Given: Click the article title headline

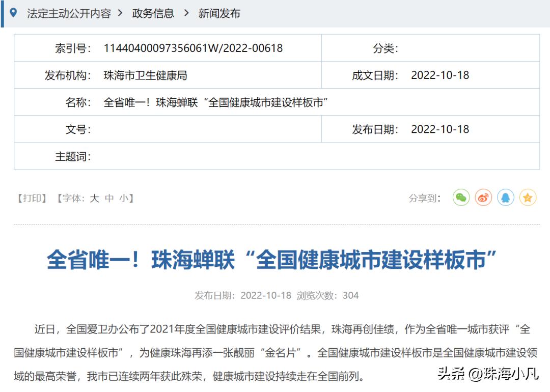Looking at the screenshot, I should click(275, 259).
